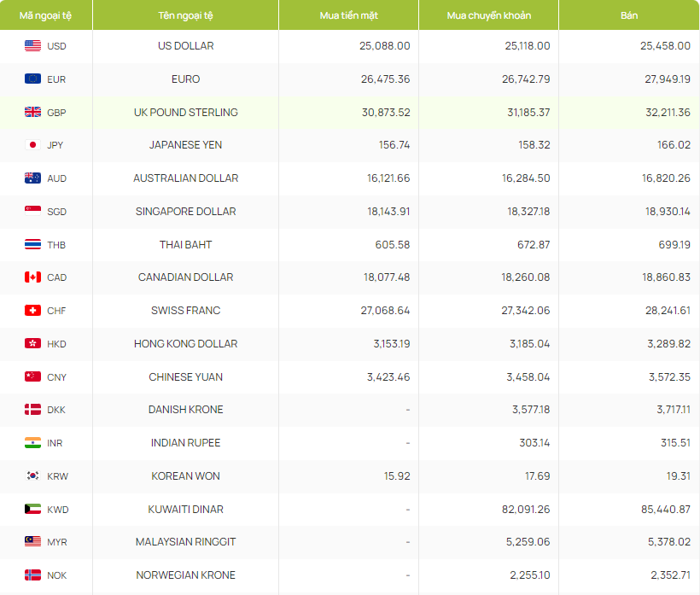The height and width of the screenshot is (595, 700).
Task: Select the USD sell rate 25,458.00
Action: pos(665,46)
